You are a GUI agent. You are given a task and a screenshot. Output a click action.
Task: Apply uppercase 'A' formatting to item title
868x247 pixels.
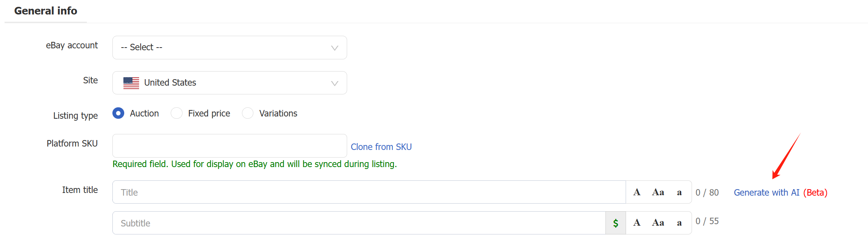[x=637, y=192]
